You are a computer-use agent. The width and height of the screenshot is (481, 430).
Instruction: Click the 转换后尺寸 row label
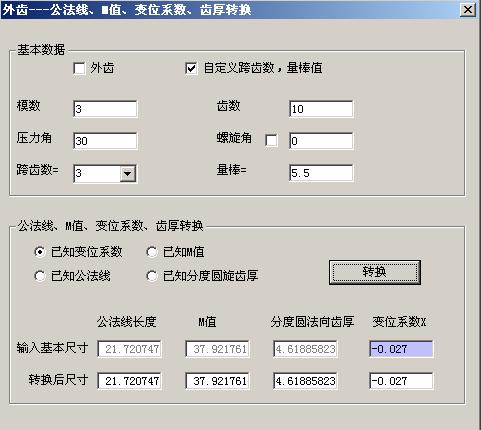[58, 380]
